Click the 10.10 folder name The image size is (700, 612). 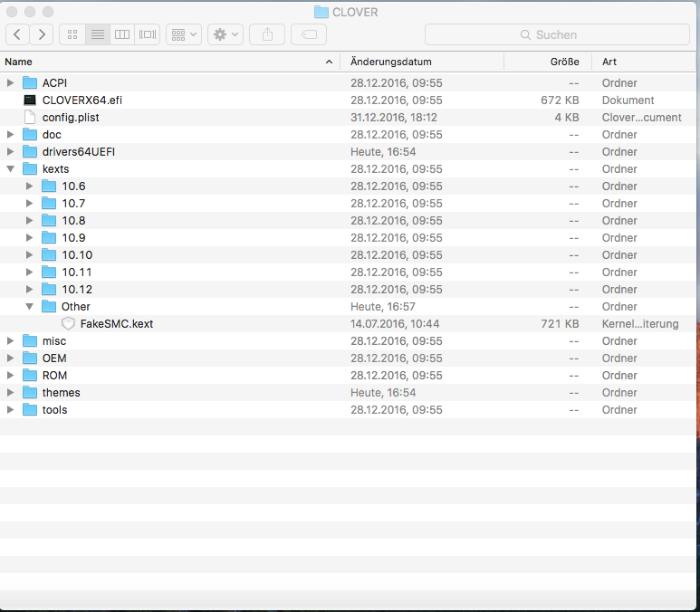[x=77, y=255]
